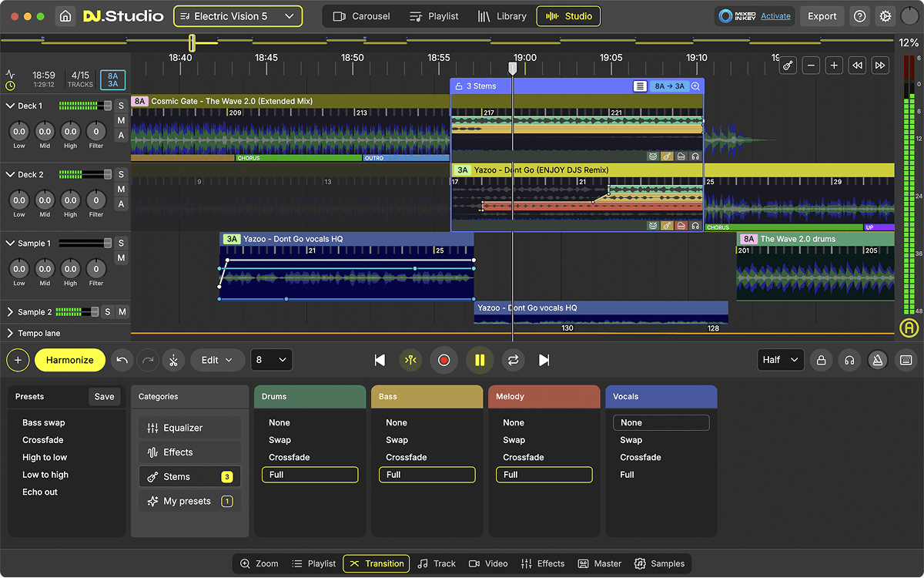
Task: Open the Samples tab in bottom bar
Action: (659, 563)
